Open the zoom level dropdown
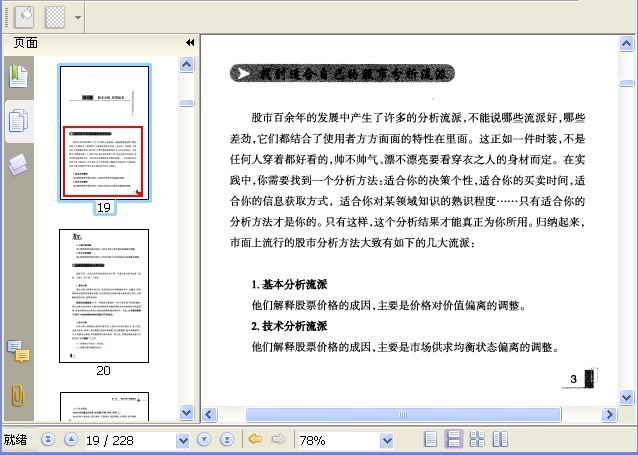638x455 pixels. tap(387, 440)
